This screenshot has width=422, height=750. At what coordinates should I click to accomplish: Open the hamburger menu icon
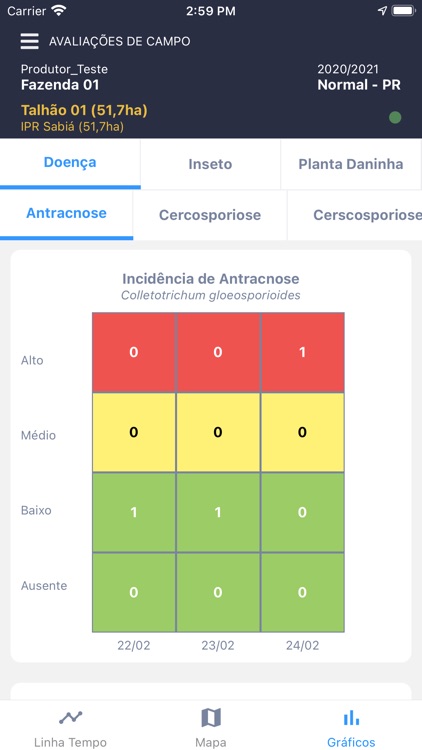(x=29, y=41)
